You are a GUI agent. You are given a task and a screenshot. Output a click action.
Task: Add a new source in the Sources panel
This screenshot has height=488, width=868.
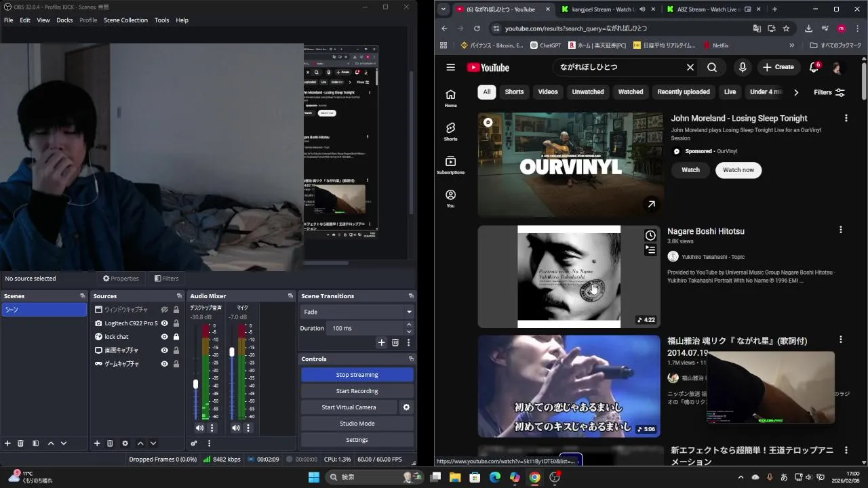click(97, 443)
